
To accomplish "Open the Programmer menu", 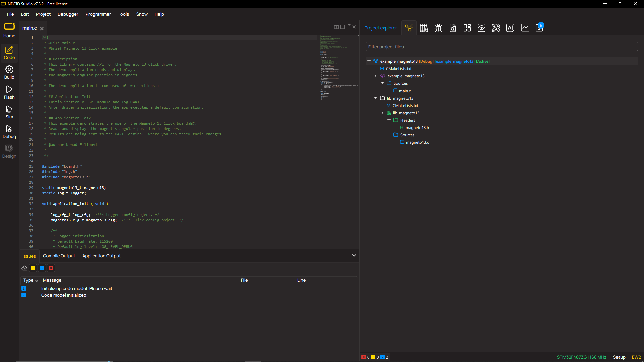I will [x=98, y=14].
